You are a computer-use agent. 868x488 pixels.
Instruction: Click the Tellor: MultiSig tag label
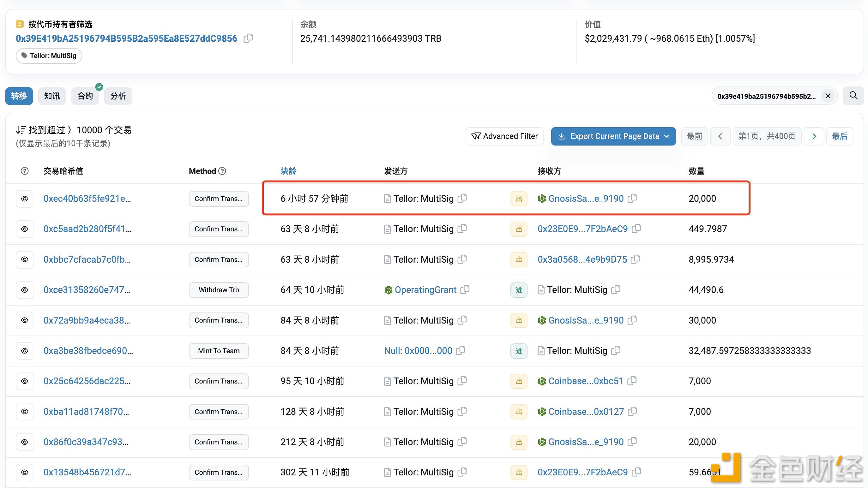tap(49, 56)
